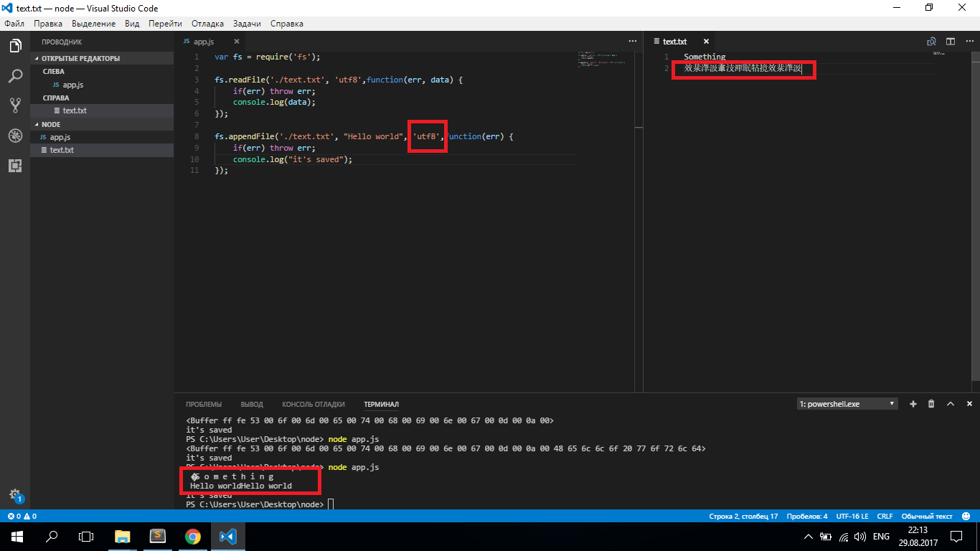This screenshot has width=980, height=551.
Task: Open the Выделение menu
Action: click(x=93, y=24)
